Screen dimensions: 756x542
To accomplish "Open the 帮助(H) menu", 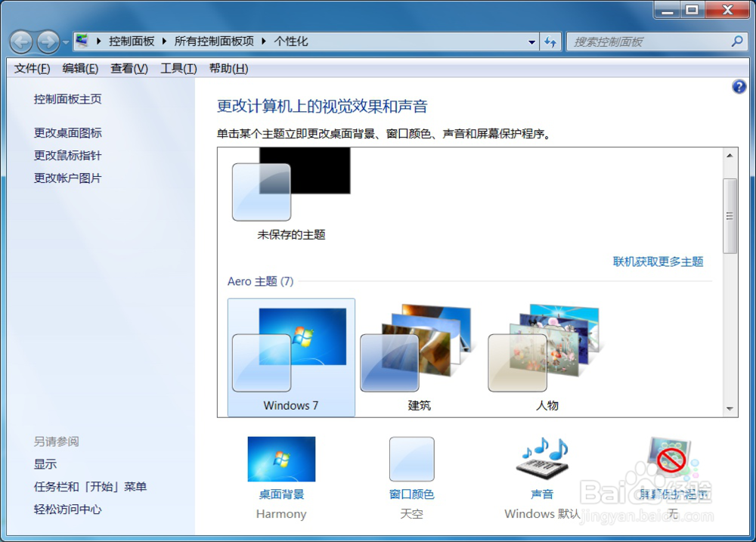I will pyautogui.click(x=228, y=69).
